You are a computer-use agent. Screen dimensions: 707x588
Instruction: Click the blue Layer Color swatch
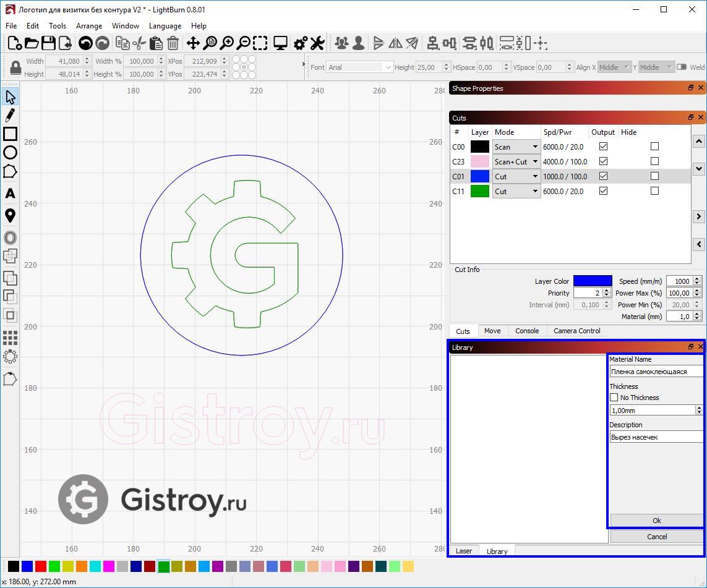click(x=593, y=281)
